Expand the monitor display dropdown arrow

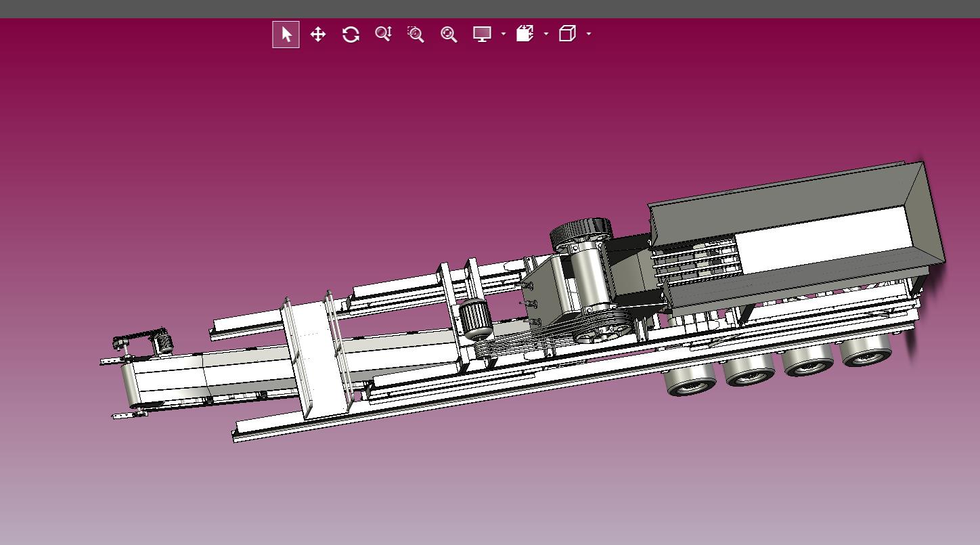(x=504, y=34)
